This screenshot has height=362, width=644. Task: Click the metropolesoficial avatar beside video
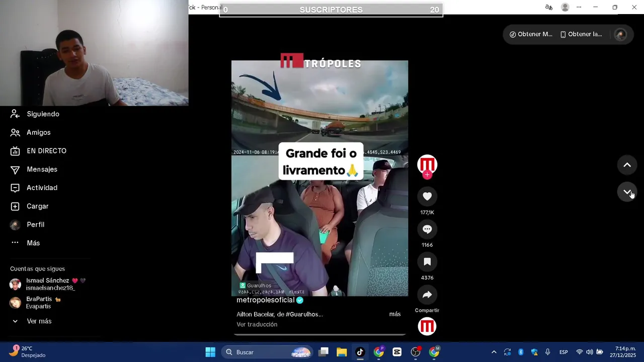(427, 164)
